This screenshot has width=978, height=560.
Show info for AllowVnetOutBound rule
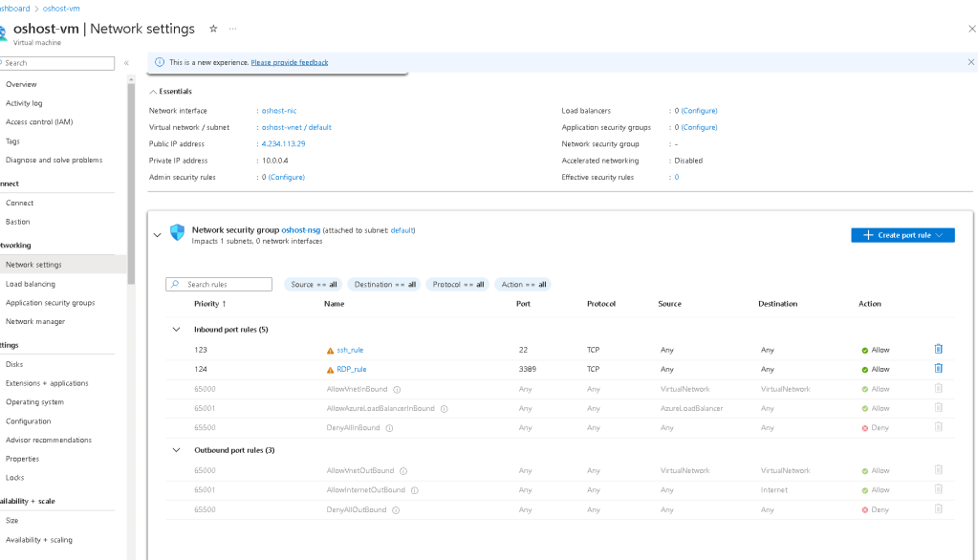[402, 471]
